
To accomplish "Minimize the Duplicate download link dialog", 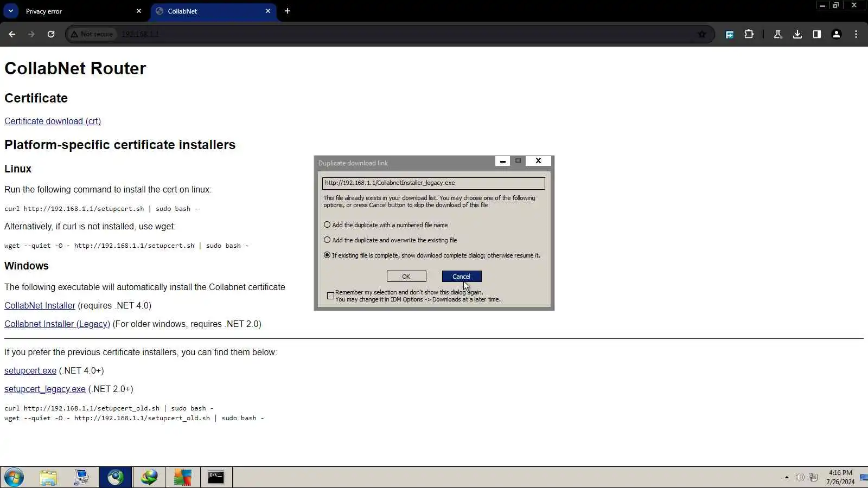I will click(x=502, y=161).
